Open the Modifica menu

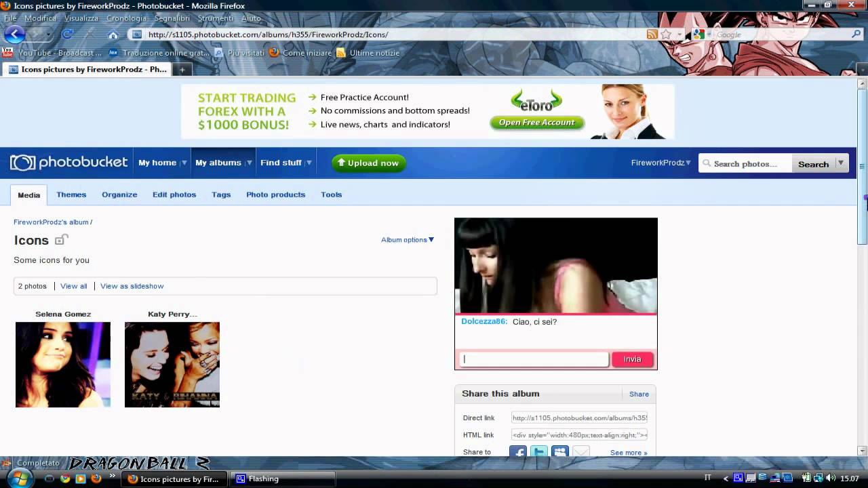[41, 18]
